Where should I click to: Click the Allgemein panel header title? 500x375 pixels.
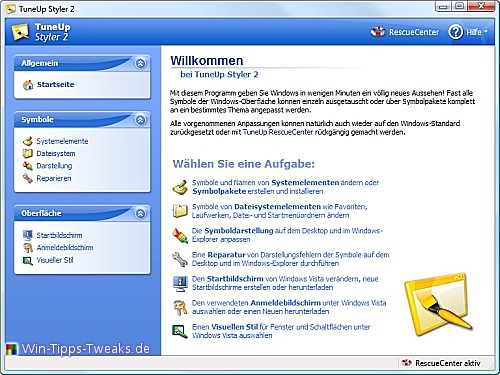(x=40, y=63)
